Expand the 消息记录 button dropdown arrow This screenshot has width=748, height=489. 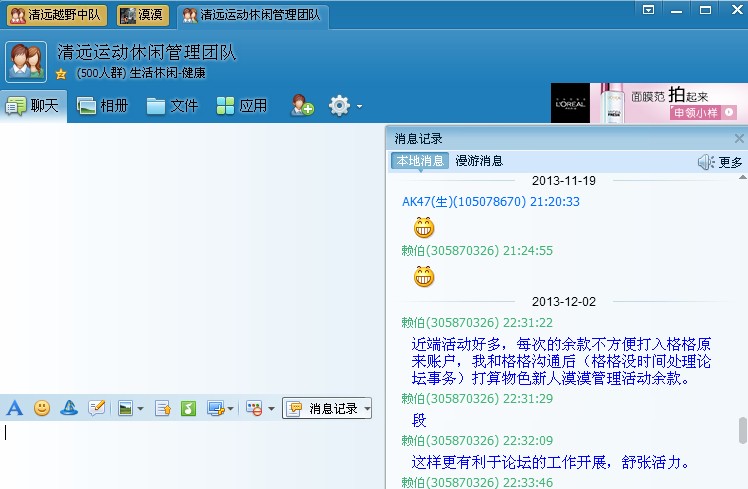pos(367,409)
